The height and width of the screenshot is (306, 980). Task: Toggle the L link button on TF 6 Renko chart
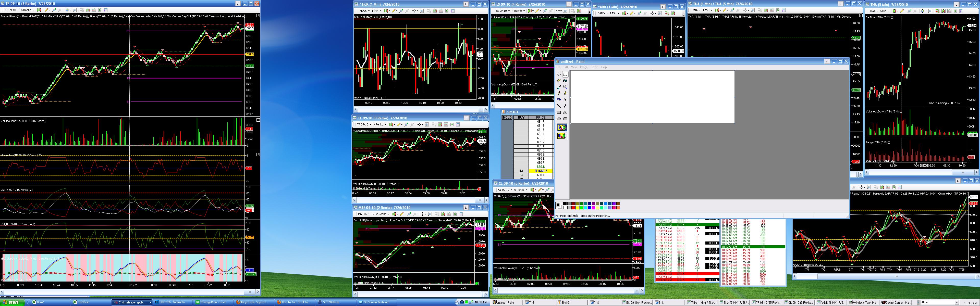238,3
